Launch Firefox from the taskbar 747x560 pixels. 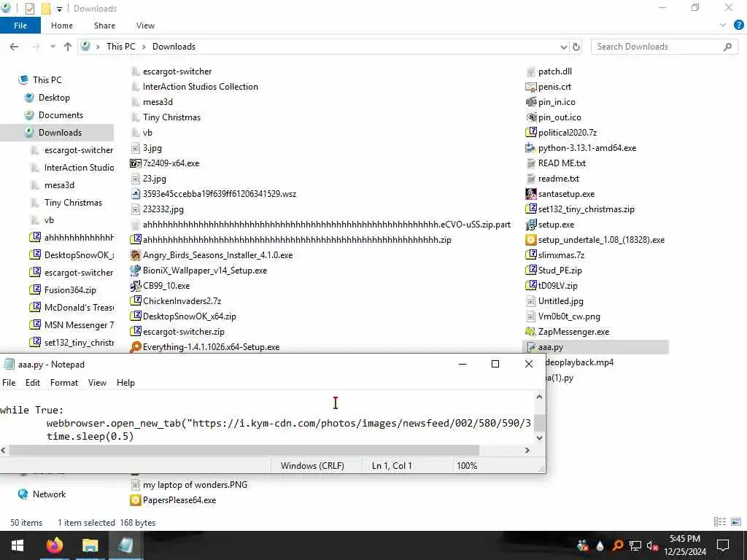[54, 545]
